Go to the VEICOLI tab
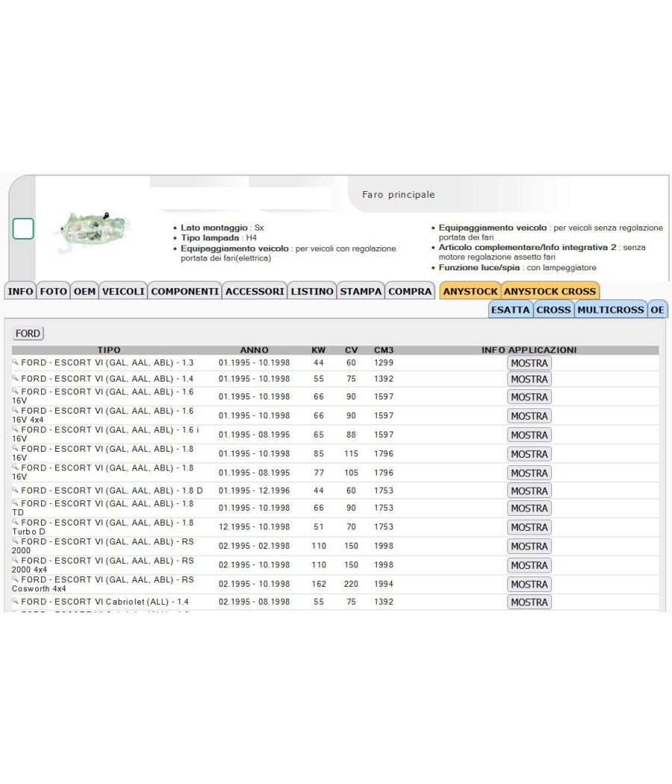 123,291
